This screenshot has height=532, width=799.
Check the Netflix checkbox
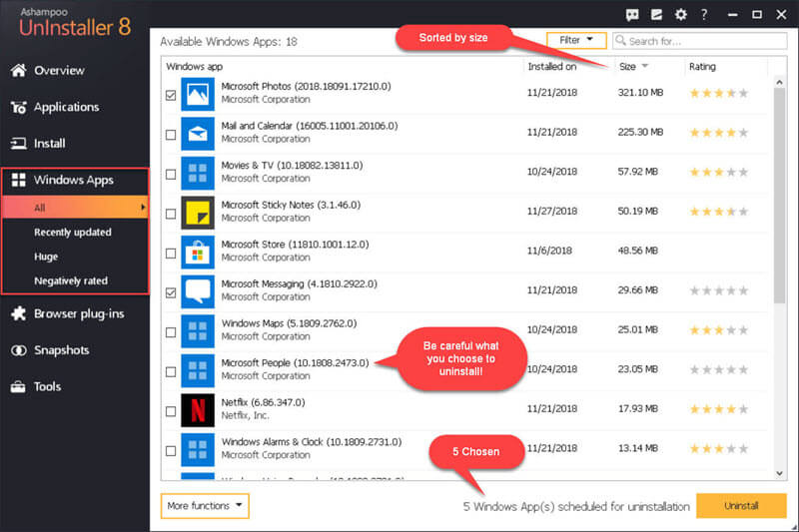171,411
